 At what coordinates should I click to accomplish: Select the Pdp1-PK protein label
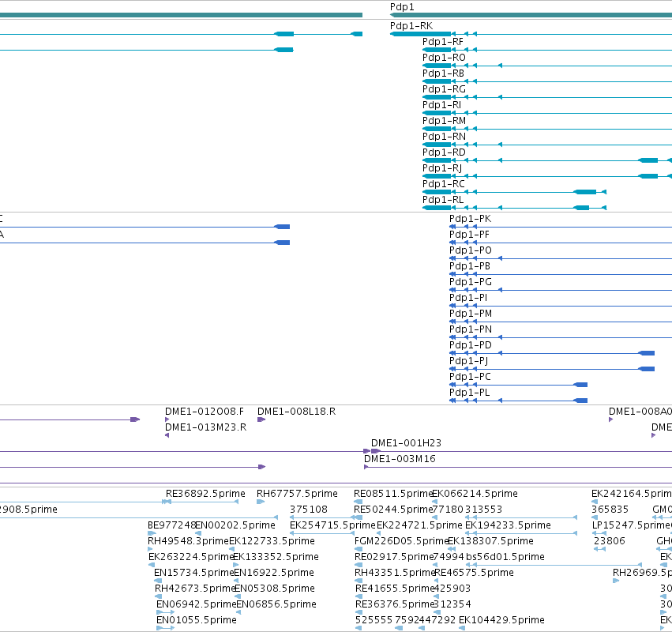click(470, 219)
